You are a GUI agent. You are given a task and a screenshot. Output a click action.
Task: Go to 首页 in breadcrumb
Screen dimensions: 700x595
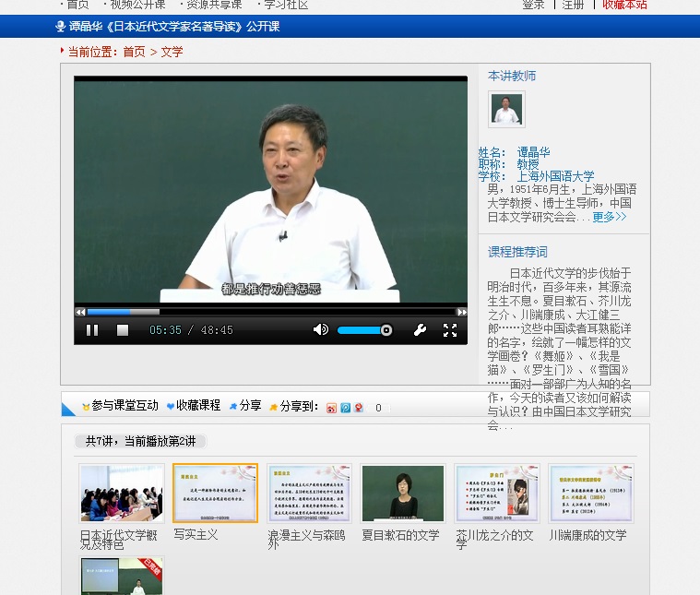134,52
